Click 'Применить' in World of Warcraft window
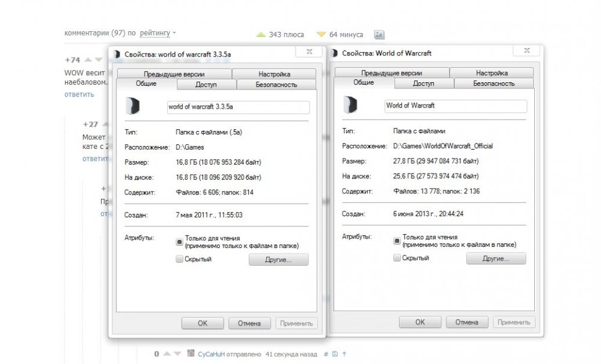This screenshot has width=601, height=364. click(x=514, y=322)
